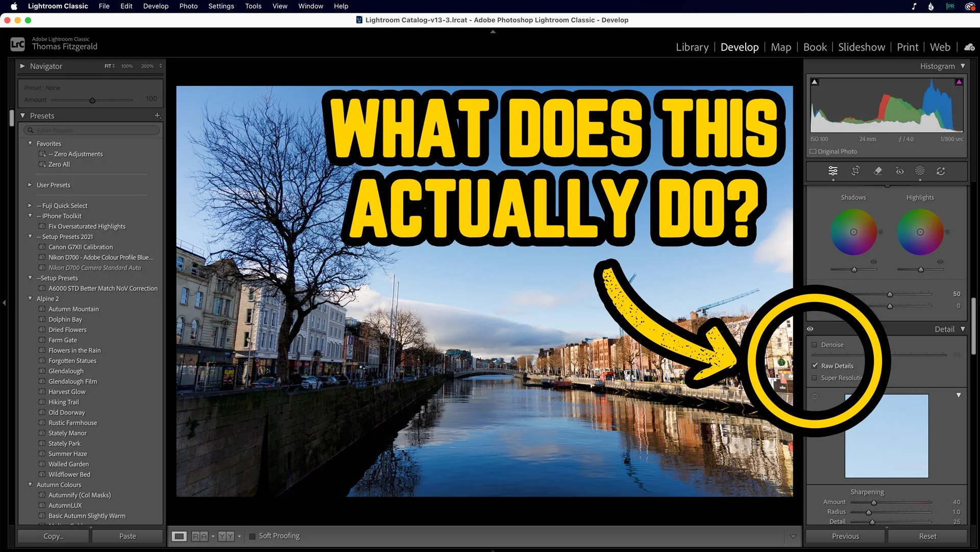Expand the Fuji Quick Select preset group
Screen dimensions: 980x552
tap(30, 205)
